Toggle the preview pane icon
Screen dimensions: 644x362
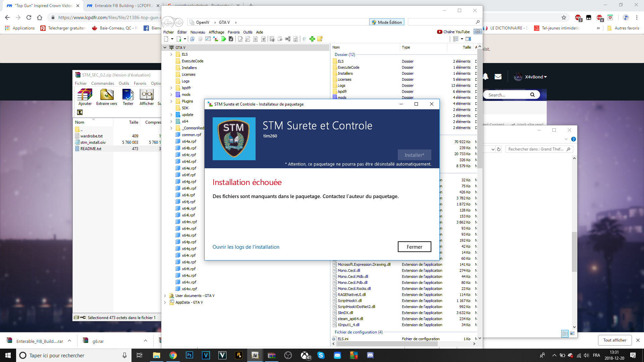point(468,39)
